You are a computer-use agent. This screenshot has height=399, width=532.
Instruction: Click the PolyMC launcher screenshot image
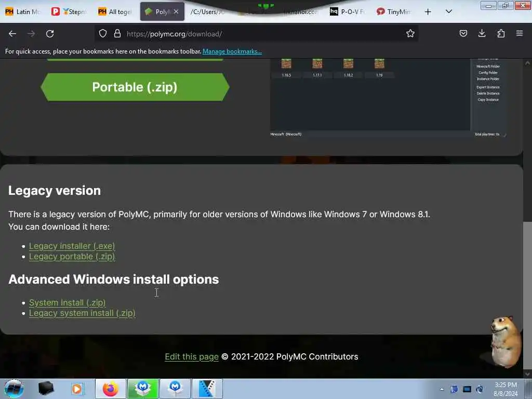tap(389, 98)
